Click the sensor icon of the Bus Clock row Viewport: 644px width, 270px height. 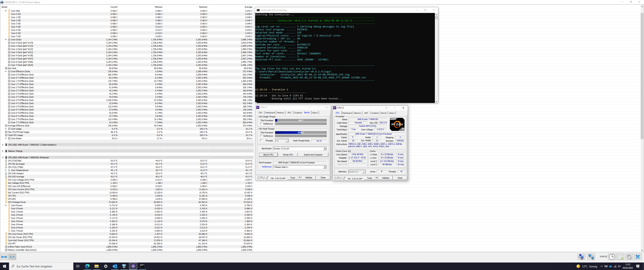6,68
